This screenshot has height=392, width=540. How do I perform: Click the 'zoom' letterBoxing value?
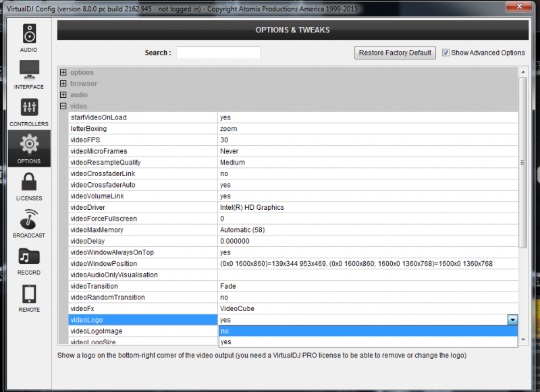coord(228,129)
